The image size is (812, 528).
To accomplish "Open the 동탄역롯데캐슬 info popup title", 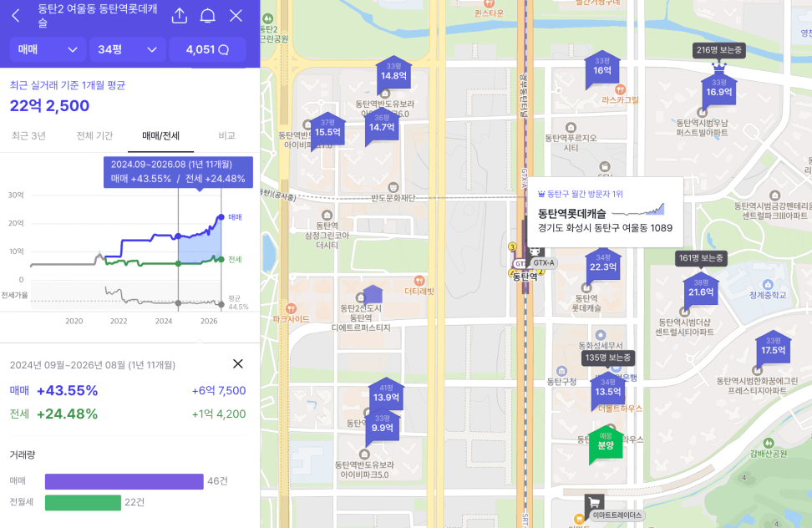I will click(571, 213).
